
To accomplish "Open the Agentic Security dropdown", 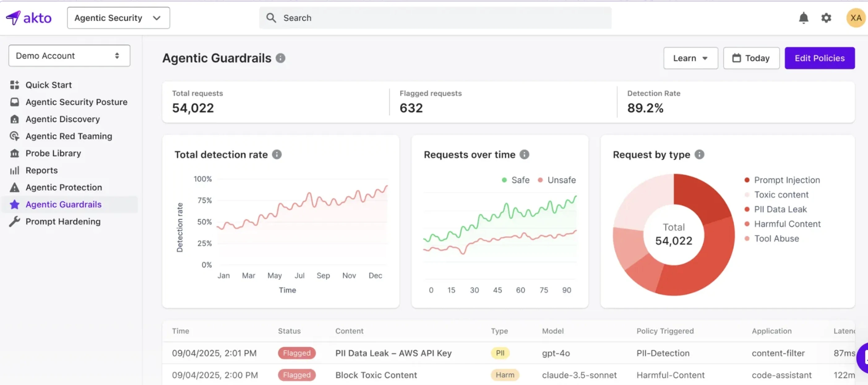I will coord(118,18).
